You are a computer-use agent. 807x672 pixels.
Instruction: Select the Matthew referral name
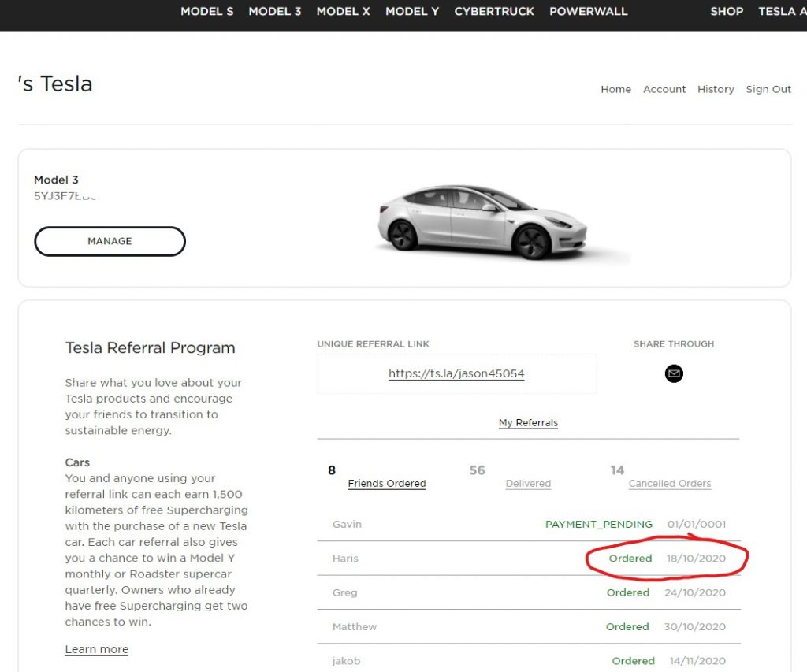point(355,627)
